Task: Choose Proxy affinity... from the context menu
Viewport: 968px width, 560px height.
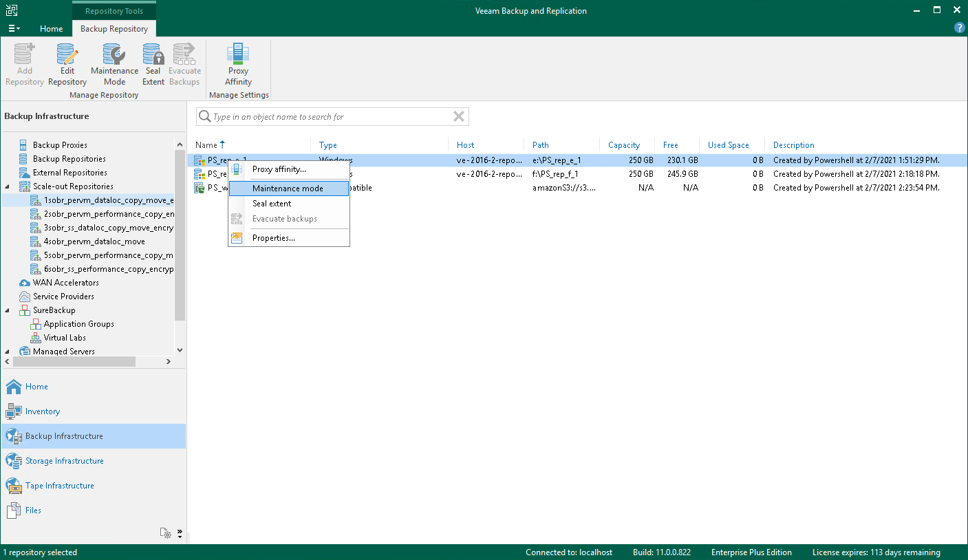Action: click(289, 169)
